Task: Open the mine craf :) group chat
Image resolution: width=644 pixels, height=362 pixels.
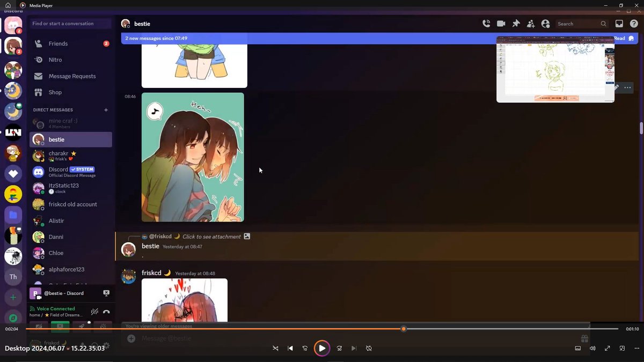Action: [71, 123]
